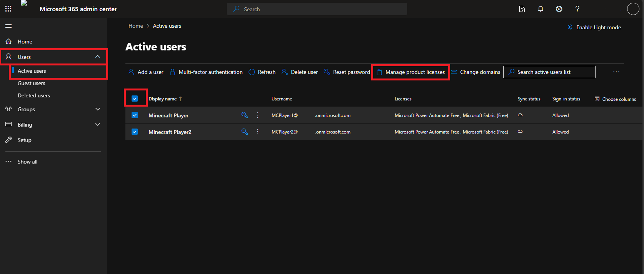
Task: Click Change domains
Action: [x=475, y=72]
